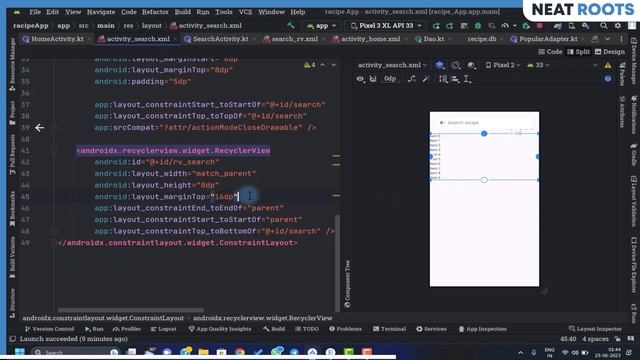This screenshot has height=360, width=640.
Task: Open IDE settings gear icon
Action: [618, 26]
